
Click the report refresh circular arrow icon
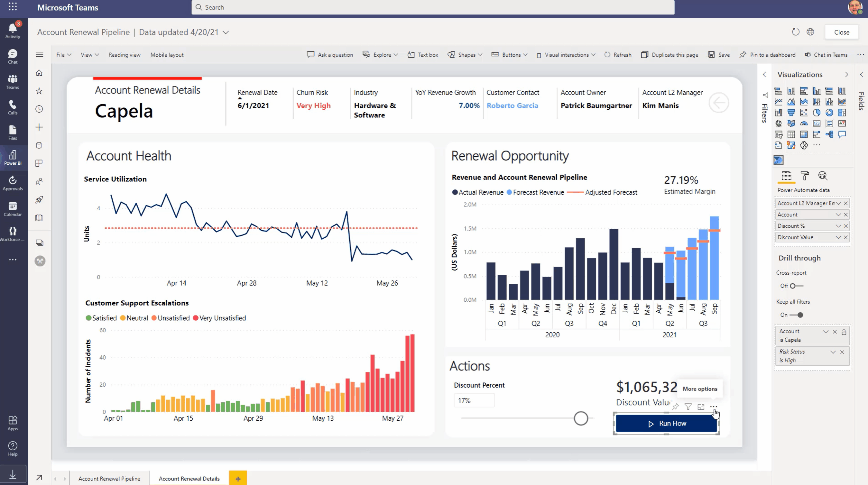[x=795, y=32]
